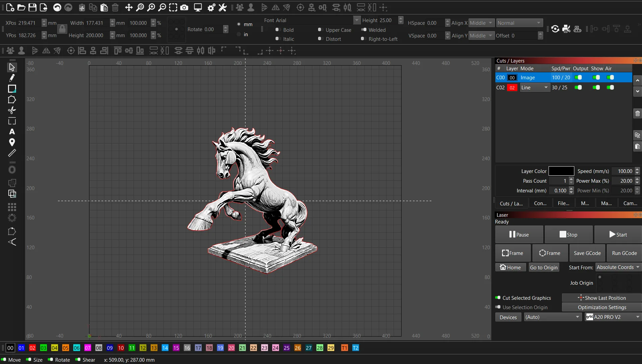Select the Position Laser pin tool
This screenshot has height=364, width=642.
12,142
